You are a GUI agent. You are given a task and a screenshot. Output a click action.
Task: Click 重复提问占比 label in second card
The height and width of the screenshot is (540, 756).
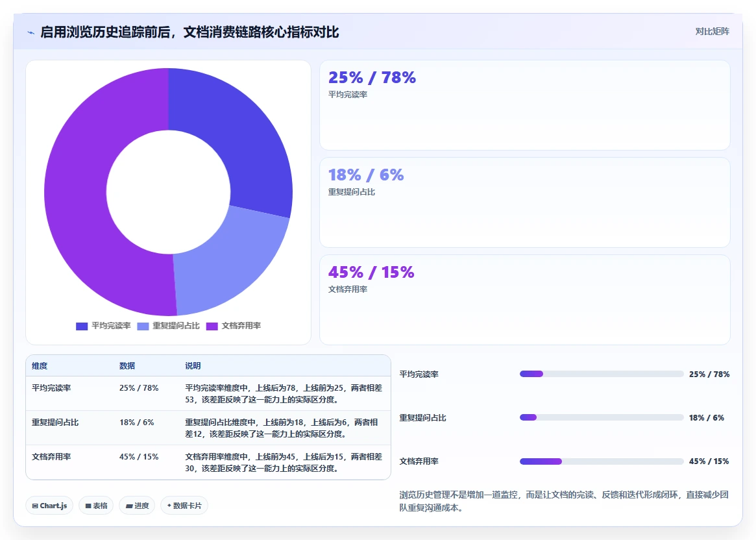pyautogui.click(x=352, y=192)
